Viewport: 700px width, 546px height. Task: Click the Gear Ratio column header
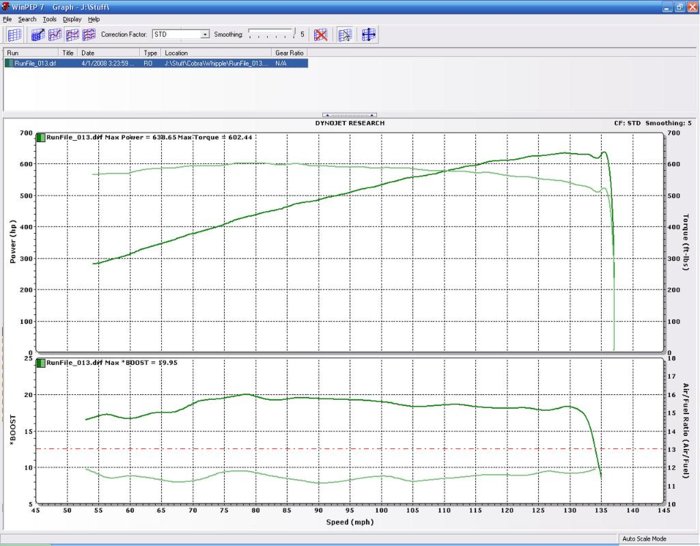290,52
